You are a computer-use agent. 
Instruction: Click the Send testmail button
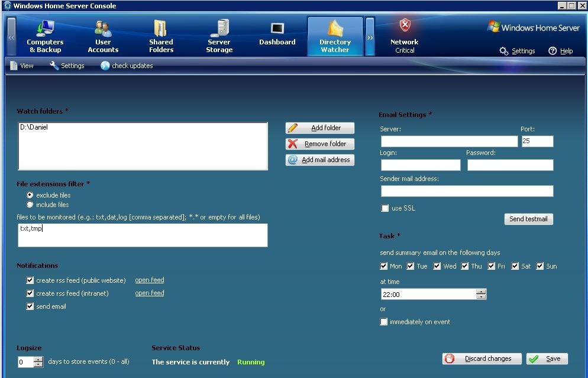pyautogui.click(x=528, y=219)
